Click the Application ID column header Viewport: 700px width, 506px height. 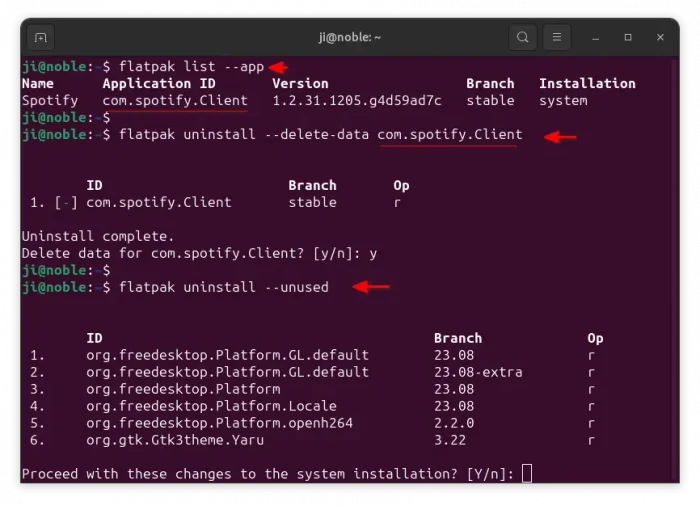[x=160, y=83]
